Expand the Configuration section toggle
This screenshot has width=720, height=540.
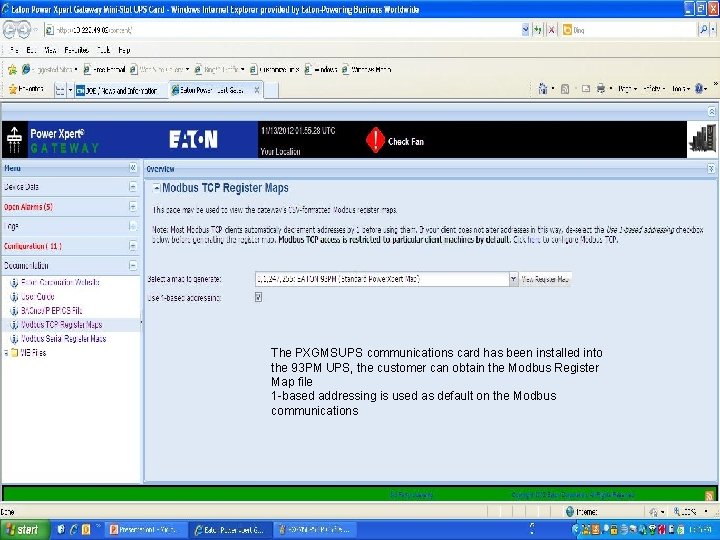pyautogui.click(x=133, y=246)
